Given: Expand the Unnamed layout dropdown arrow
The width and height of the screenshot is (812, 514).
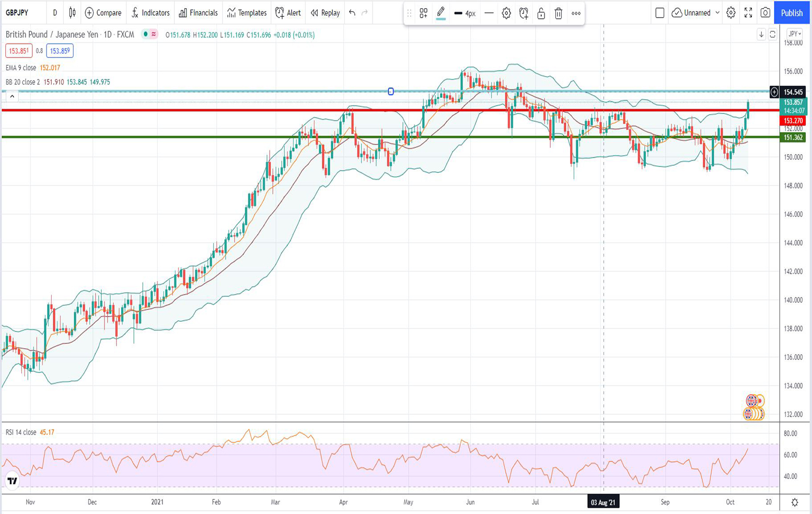Looking at the screenshot, I should pos(717,13).
